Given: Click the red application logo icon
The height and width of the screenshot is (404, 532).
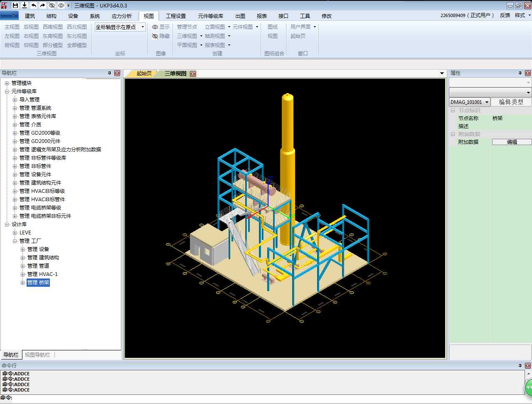Looking at the screenshot, I should click(x=4, y=5).
